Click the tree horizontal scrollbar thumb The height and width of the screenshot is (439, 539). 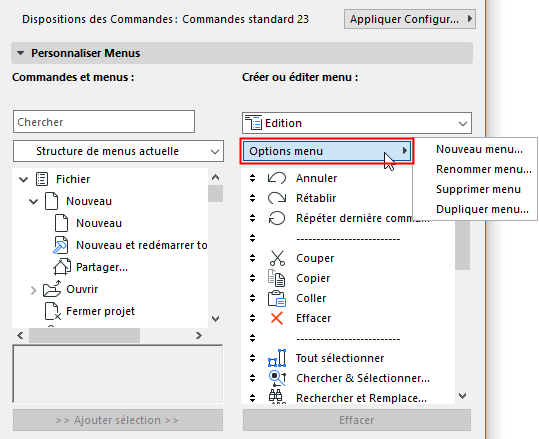tap(84, 335)
